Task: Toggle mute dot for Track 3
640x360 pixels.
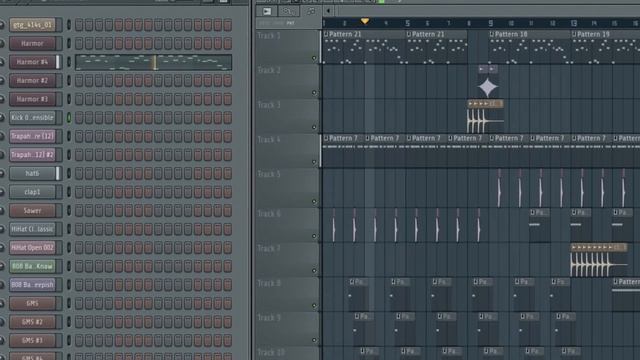Action: click(314, 127)
